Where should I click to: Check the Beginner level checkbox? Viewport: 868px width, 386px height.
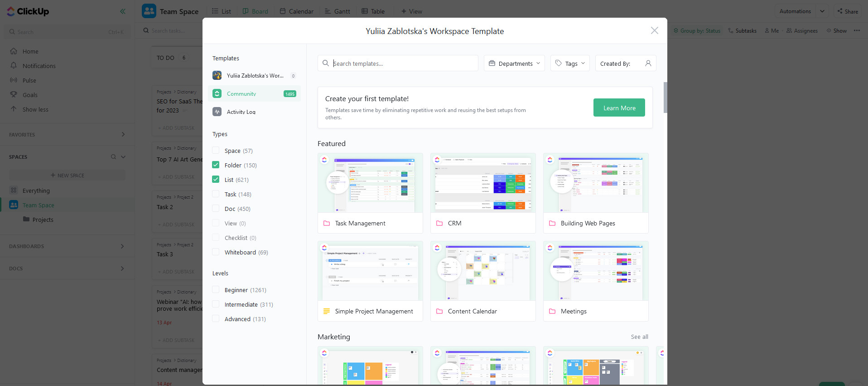tap(216, 289)
